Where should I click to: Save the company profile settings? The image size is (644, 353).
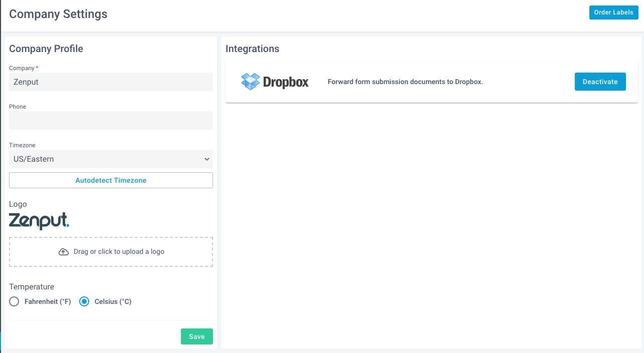[x=196, y=336]
